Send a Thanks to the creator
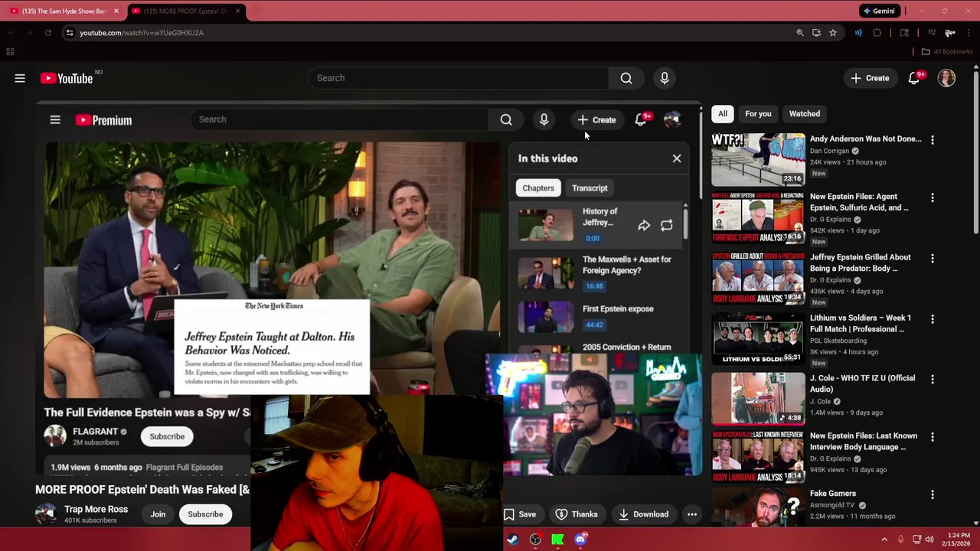 (x=577, y=514)
